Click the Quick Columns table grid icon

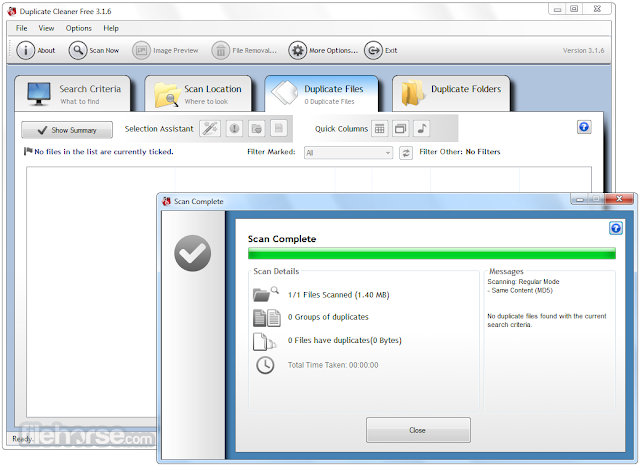pyautogui.click(x=380, y=129)
